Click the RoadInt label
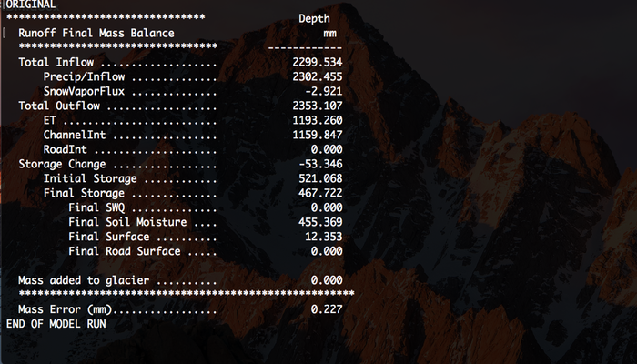The image size is (637, 364). [65, 149]
